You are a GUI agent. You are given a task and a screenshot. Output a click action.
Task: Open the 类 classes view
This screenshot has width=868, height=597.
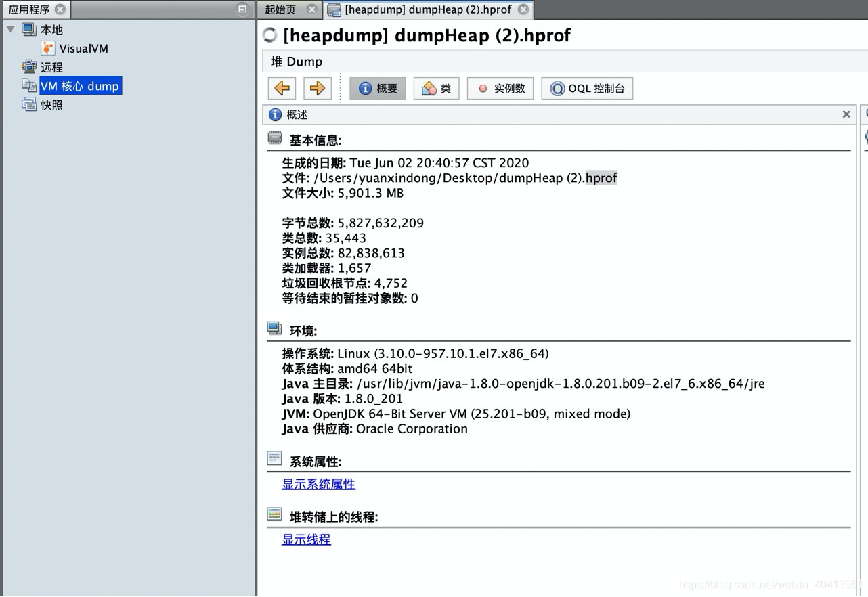pos(436,88)
